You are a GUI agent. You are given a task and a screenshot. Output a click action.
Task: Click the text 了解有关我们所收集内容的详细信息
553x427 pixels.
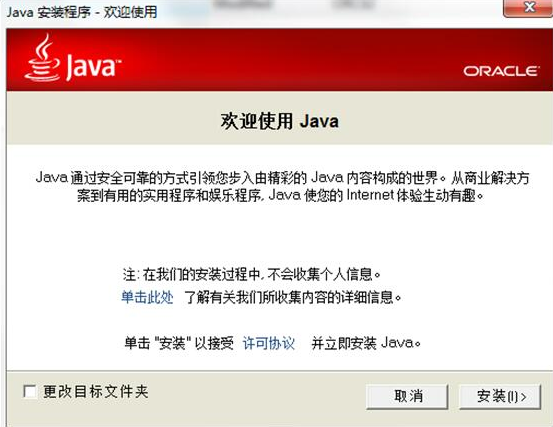(293, 297)
